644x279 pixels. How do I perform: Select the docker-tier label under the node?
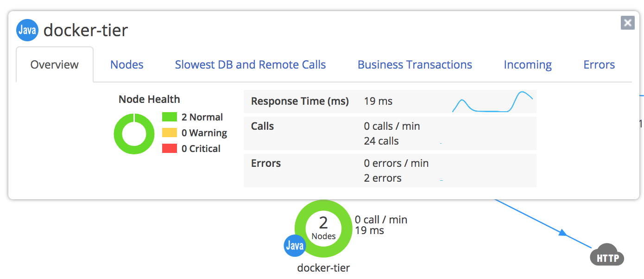[x=323, y=268]
